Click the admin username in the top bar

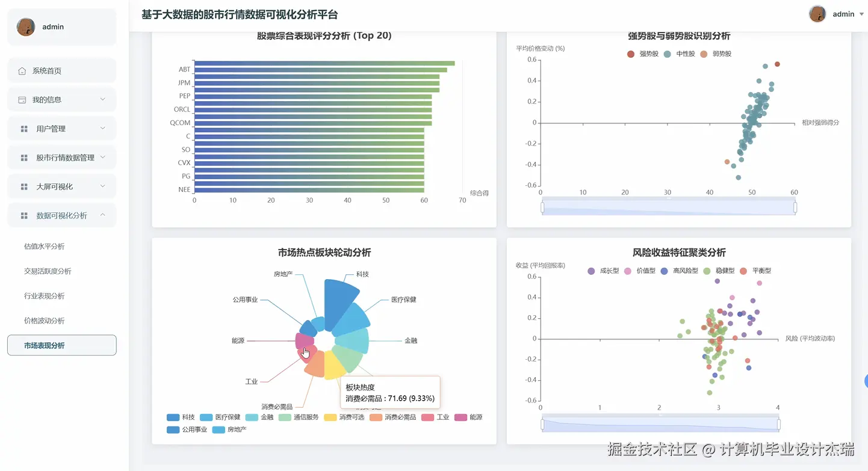843,14
